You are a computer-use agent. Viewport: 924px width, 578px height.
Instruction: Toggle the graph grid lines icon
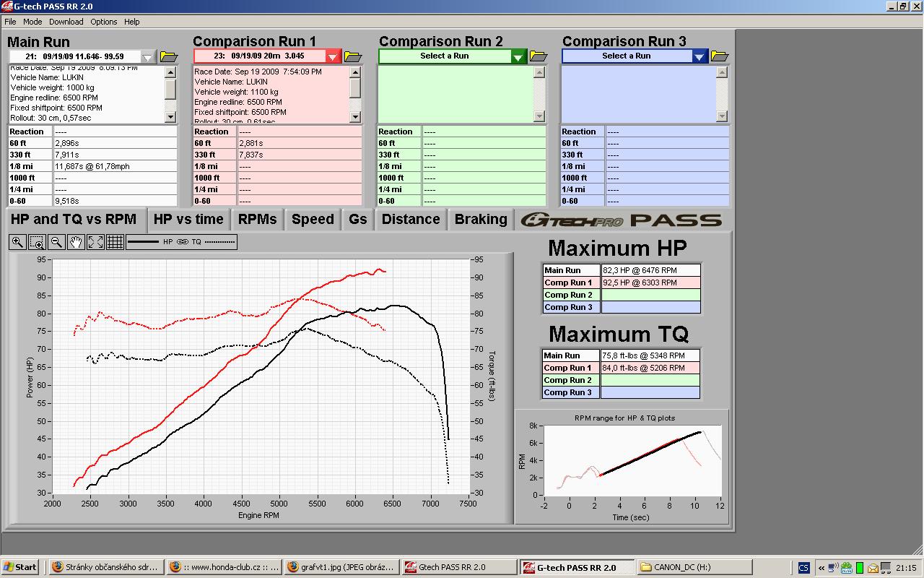[115, 243]
